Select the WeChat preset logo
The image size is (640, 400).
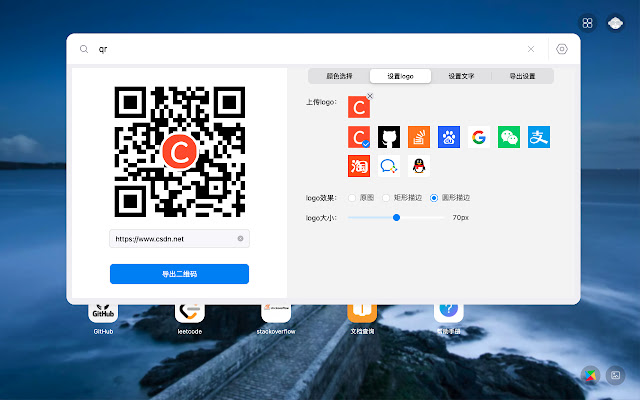pyautogui.click(x=509, y=137)
